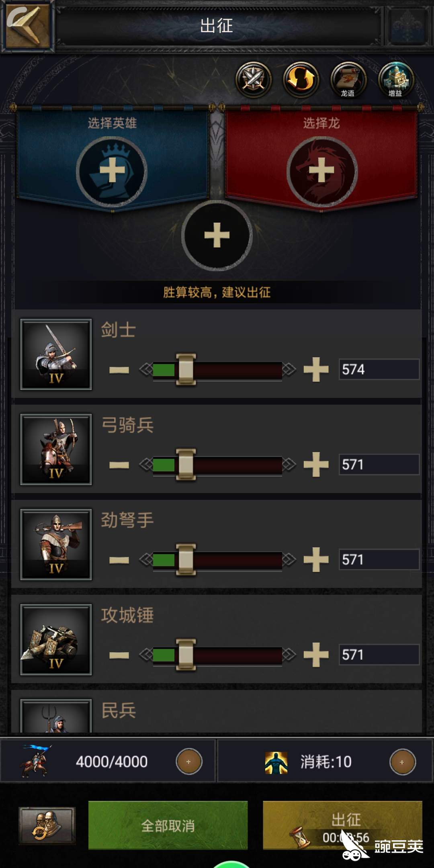Image resolution: width=434 pixels, height=868 pixels.
Task: Open the crossed swords battle icon
Action: point(254,80)
